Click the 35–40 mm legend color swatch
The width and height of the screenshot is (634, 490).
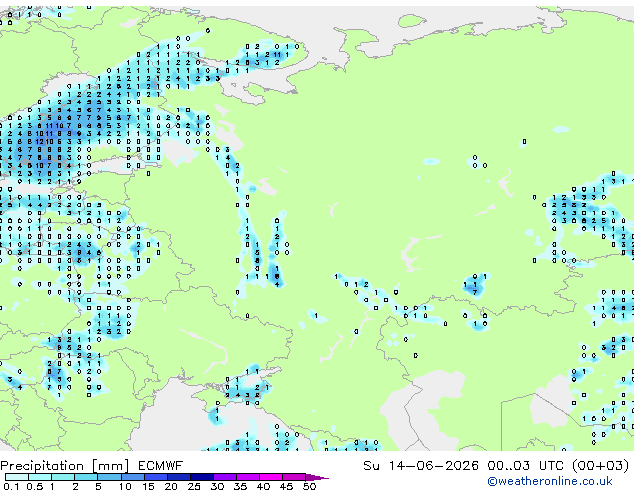[x=247, y=477]
